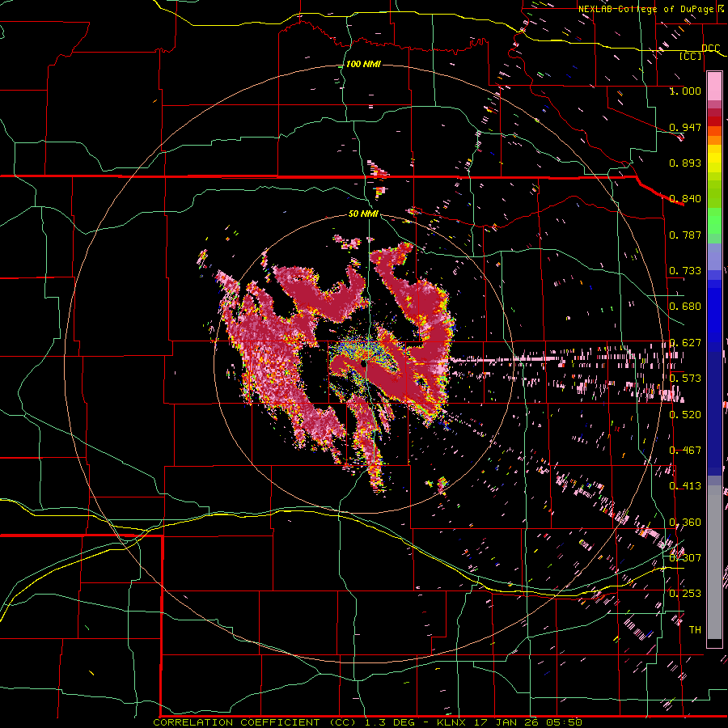Viewport: 728px width, 728px height.
Task: Click the 0.947 scale value
Action: point(685,127)
